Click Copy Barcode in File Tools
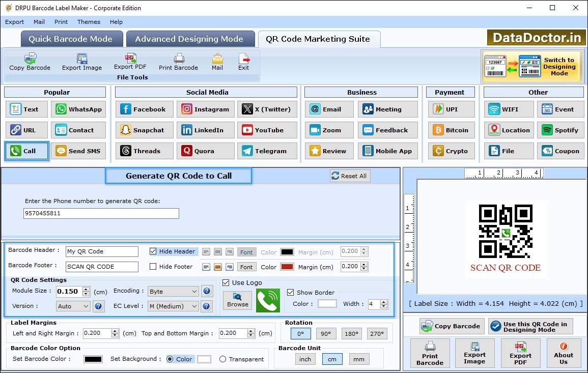 coord(30,62)
